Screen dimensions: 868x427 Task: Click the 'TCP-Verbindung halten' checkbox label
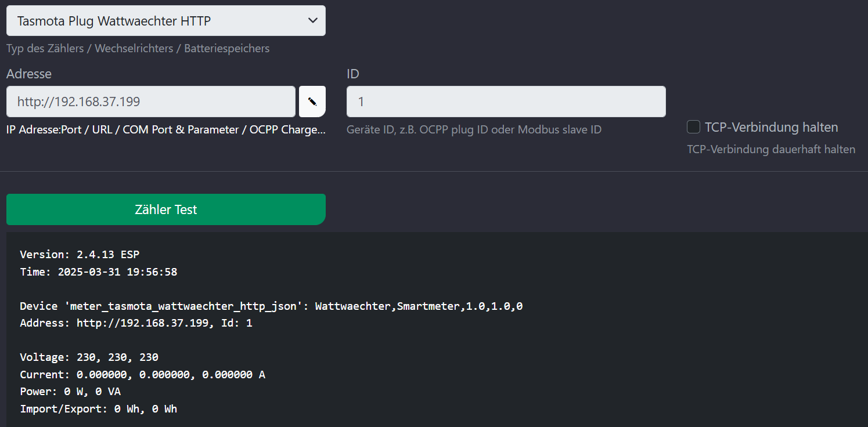(x=772, y=127)
